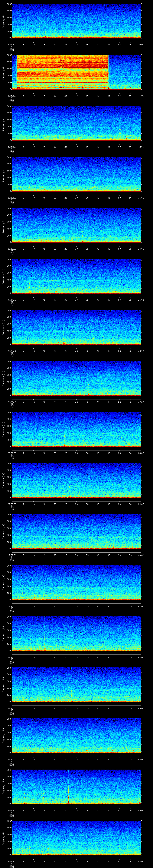Click the 22:44:00 start timestamp label

coord(12,810)
